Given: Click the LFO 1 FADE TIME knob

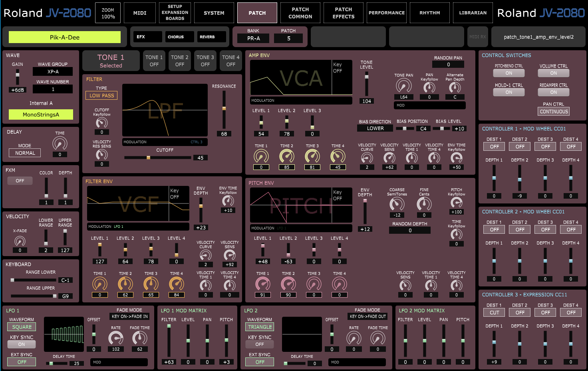Looking at the screenshot, I should pyautogui.click(x=140, y=338).
